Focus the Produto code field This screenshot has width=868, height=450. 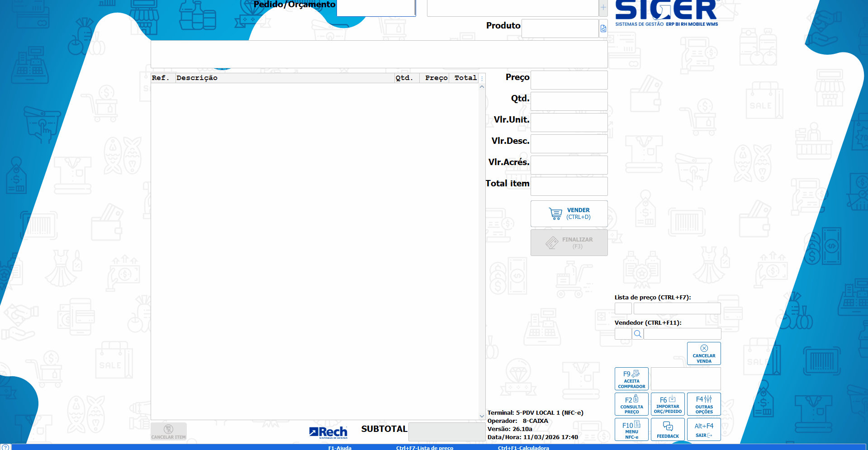coord(560,28)
